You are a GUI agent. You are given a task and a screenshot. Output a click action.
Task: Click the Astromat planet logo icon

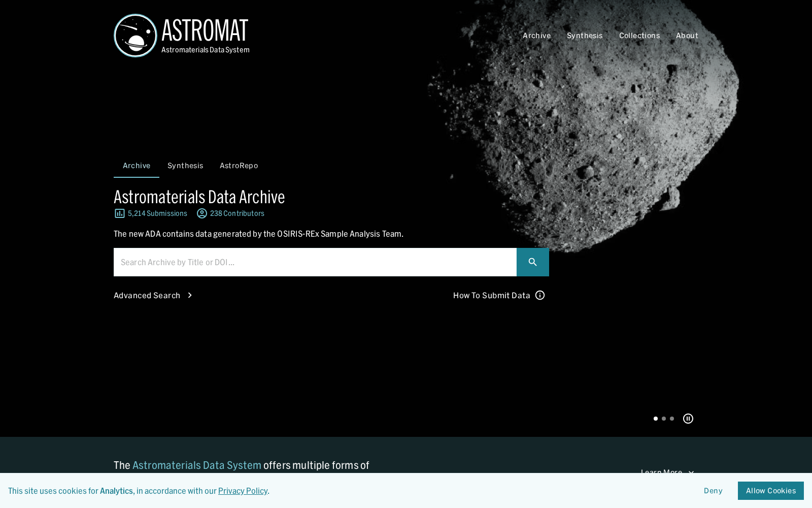pyautogui.click(x=136, y=36)
